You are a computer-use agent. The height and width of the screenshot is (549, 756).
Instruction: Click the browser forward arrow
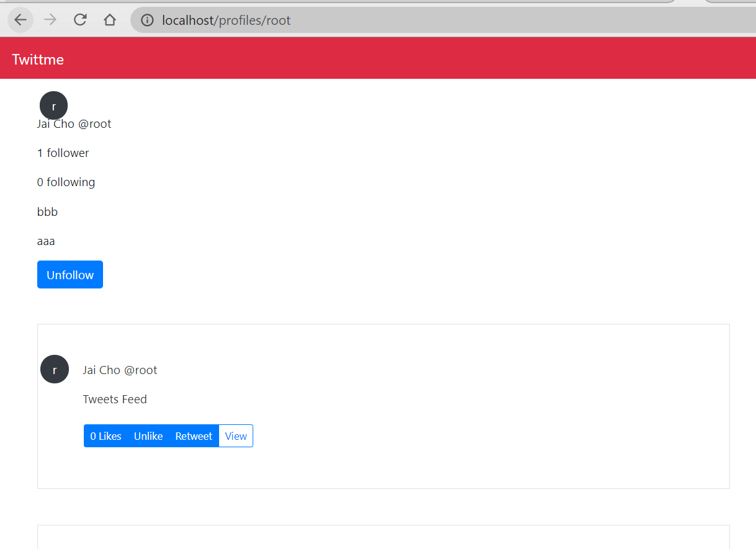(x=50, y=20)
